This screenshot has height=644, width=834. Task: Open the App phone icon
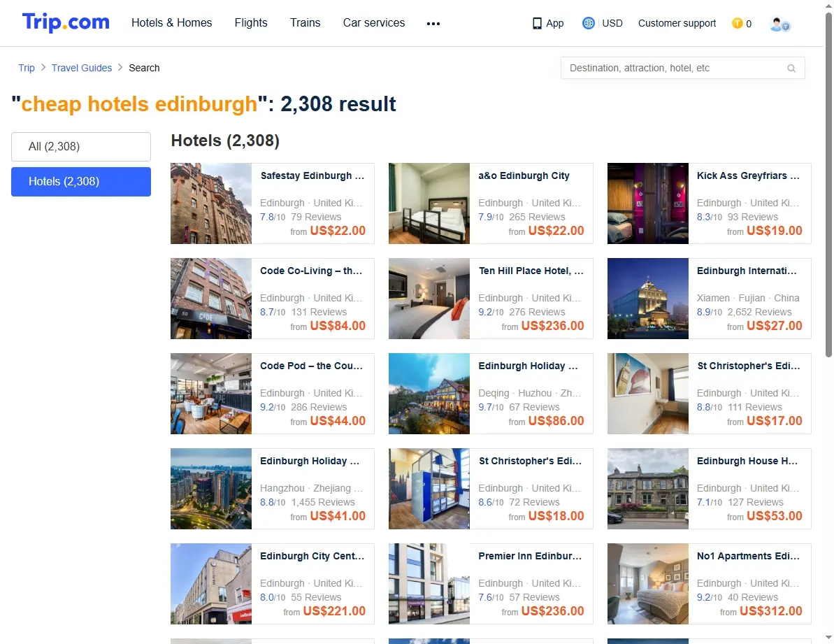pyautogui.click(x=537, y=23)
